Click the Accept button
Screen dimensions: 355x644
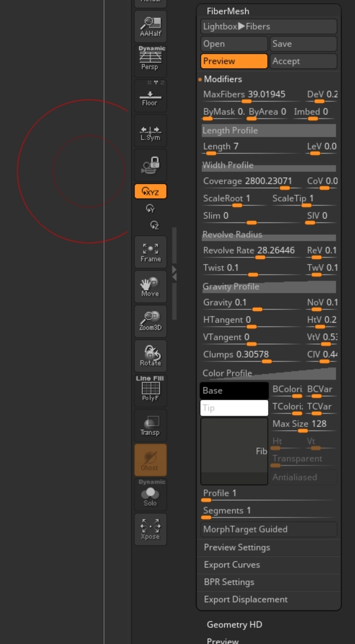point(303,61)
